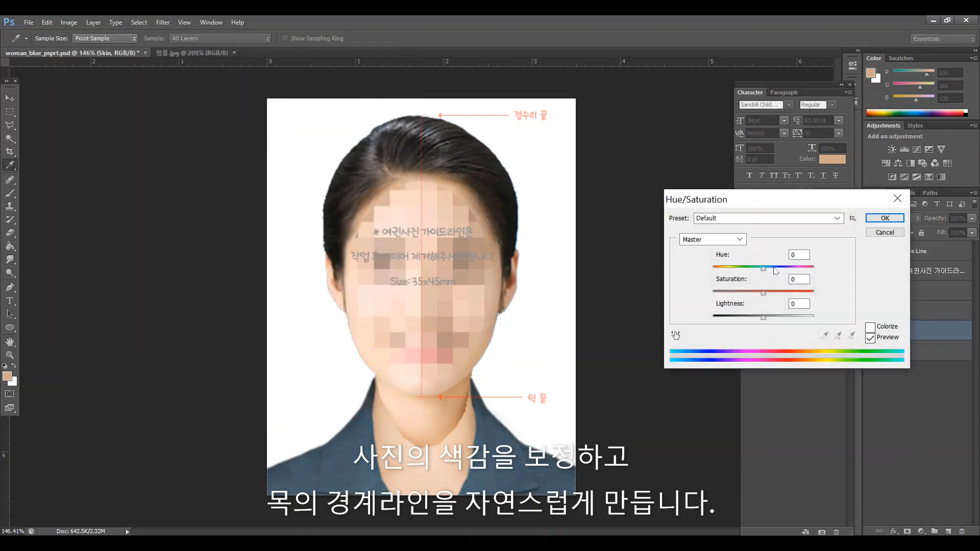Click the Saturation slider handle
The width and height of the screenshot is (980, 551).
763,293
